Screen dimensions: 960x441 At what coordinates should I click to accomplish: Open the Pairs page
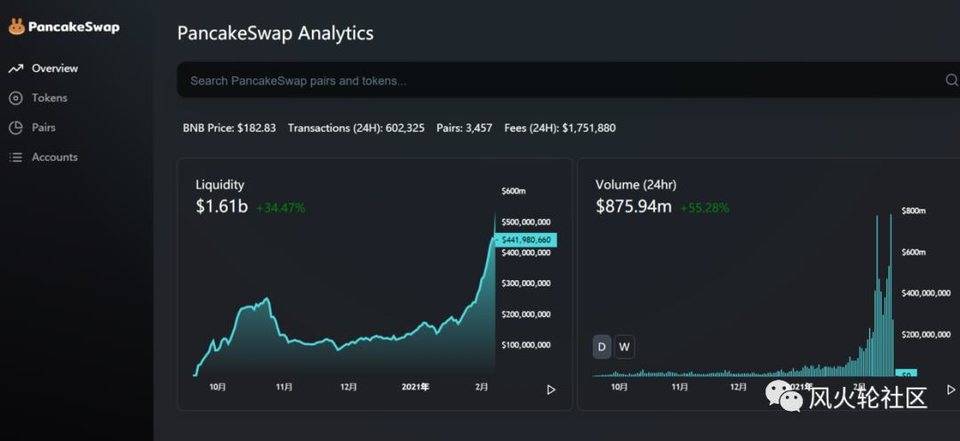tap(43, 127)
